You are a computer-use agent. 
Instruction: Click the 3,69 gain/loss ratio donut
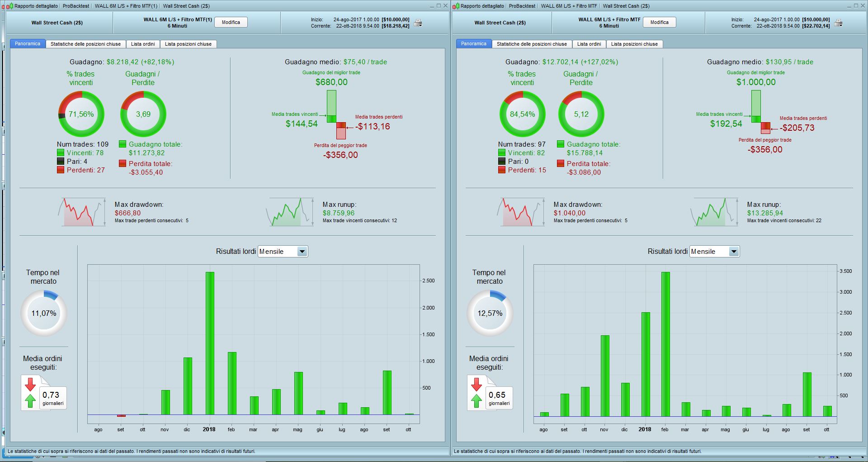click(143, 114)
